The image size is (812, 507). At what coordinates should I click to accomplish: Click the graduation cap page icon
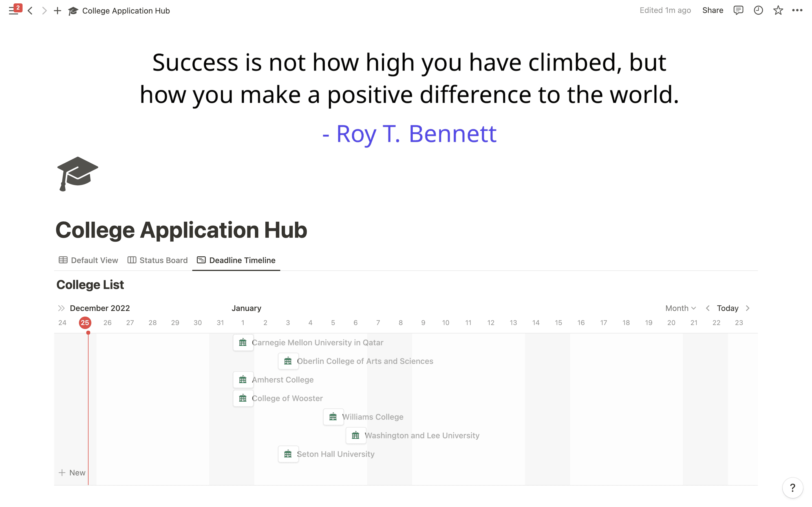[78, 174]
